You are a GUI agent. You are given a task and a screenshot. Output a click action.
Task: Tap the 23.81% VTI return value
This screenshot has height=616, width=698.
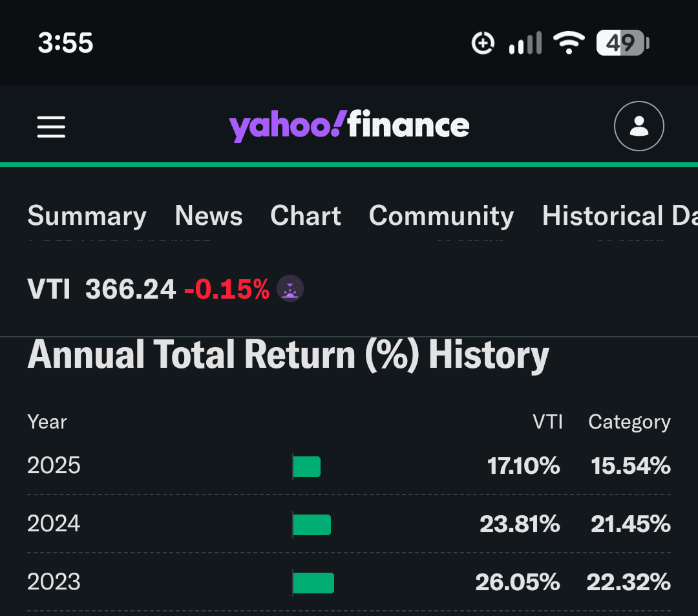click(x=520, y=524)
